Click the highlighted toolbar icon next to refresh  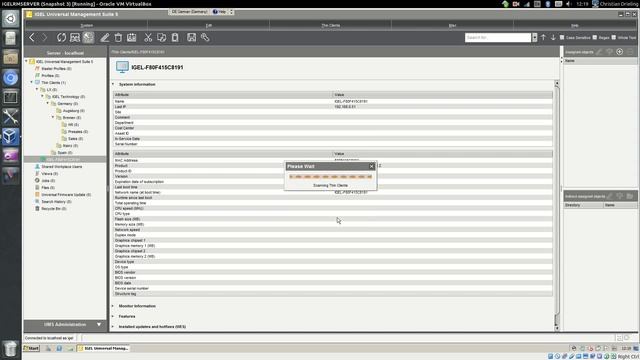(88, 38)
